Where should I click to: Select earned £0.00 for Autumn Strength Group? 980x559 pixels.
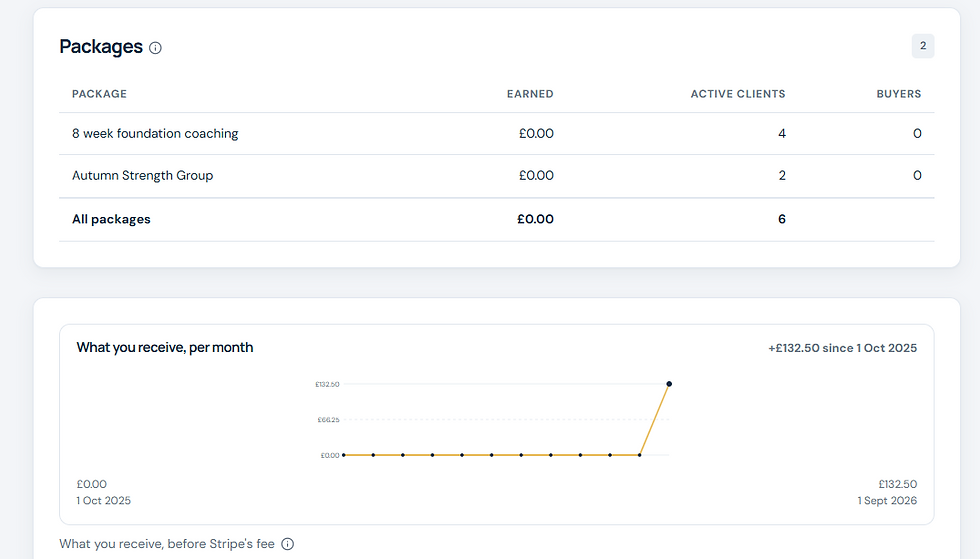tap(536, 175)
